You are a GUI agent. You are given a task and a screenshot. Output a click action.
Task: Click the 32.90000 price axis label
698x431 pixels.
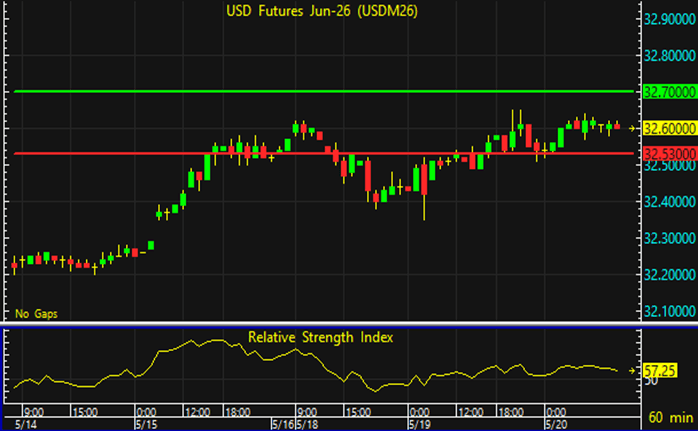coord(670,19)
